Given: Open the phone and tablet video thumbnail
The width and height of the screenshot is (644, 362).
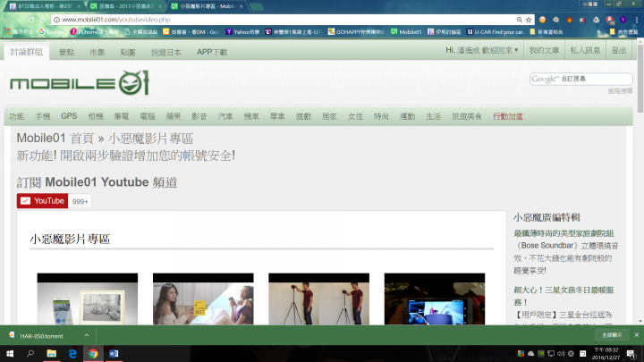Looking at the screenshot, I should point(88,299).
